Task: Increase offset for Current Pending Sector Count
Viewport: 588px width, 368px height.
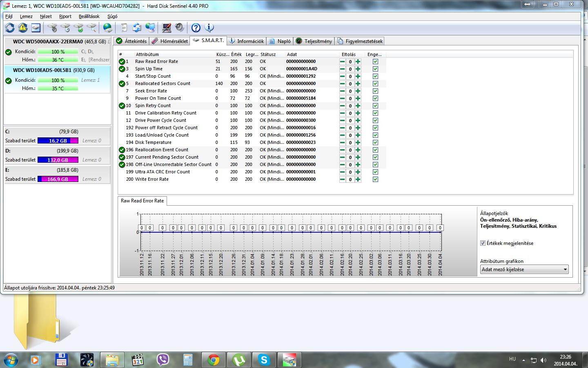Action: tap(358, 157)
